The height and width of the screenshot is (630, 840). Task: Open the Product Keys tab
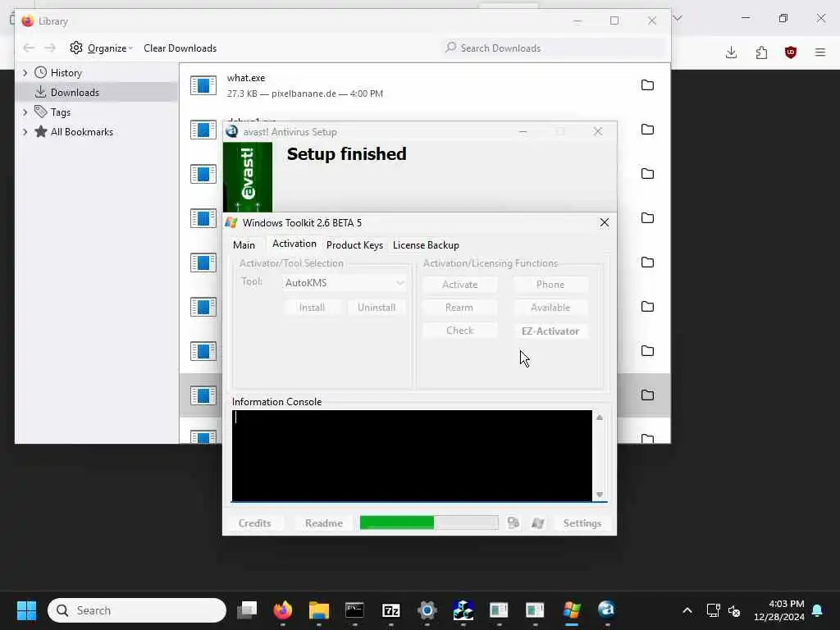pos(354,244)
